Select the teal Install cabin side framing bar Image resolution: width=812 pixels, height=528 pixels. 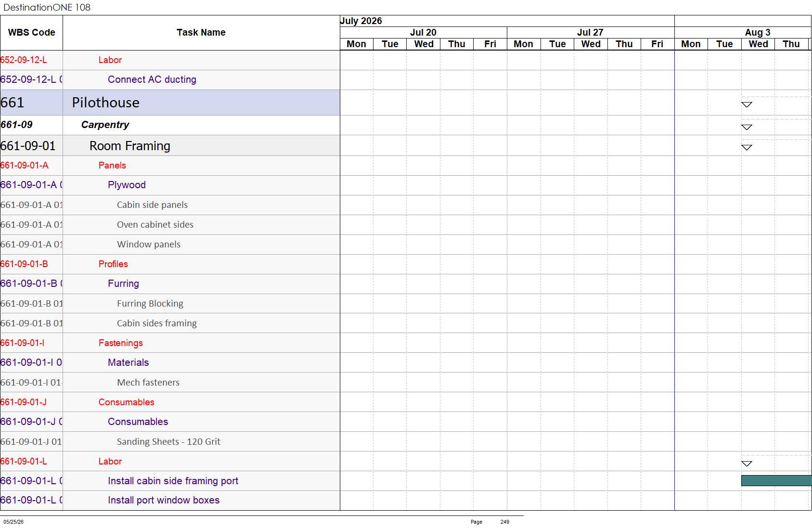pyautogui.click(x=776, y=480)
